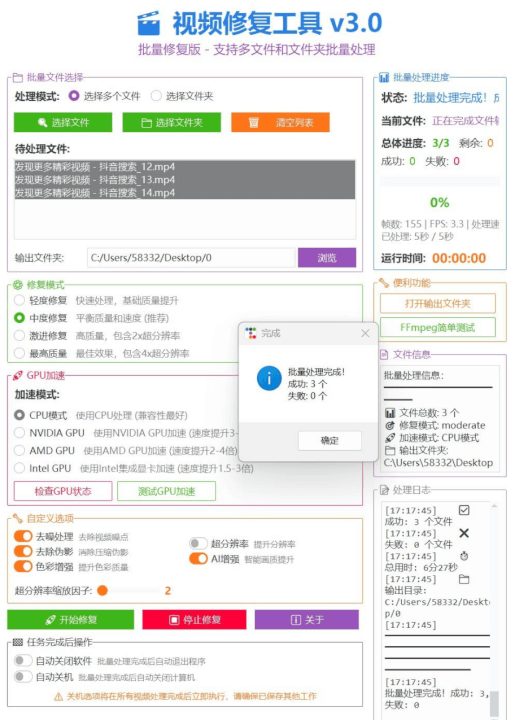This screenshot has width=515, height=720.
Task: Click the folder icon beside 批量文件选择
Action: click(18, 78)
